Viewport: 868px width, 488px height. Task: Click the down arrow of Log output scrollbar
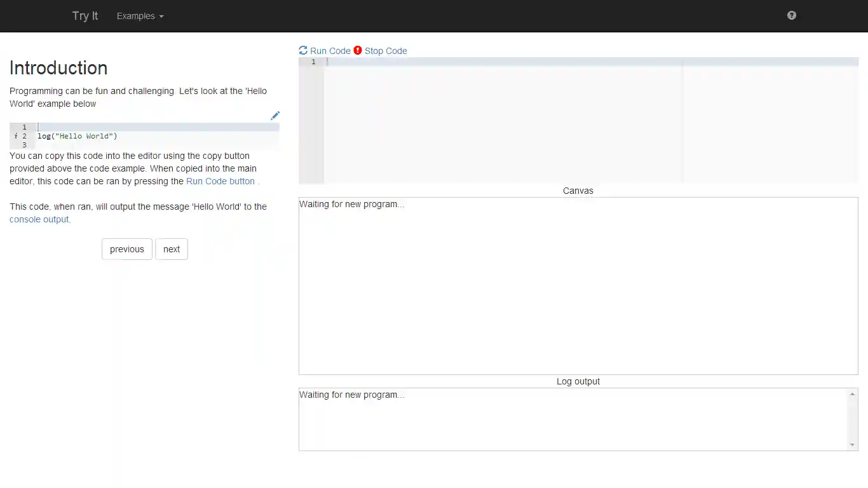tap(852, 445)
